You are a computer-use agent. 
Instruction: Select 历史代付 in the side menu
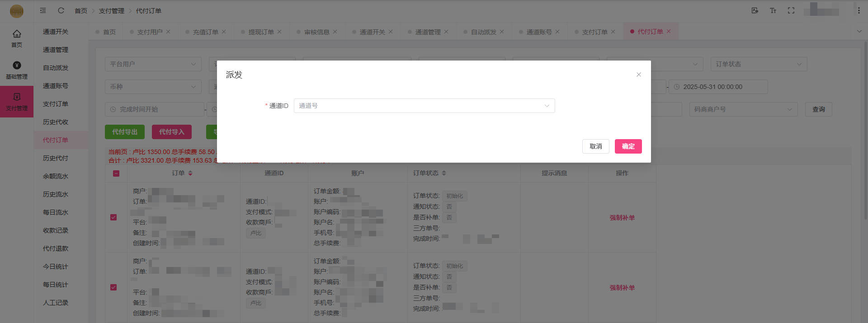coord(56,158)
